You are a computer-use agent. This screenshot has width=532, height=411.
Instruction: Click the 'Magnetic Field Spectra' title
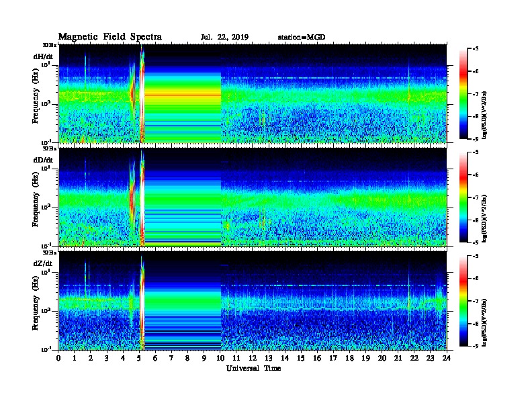(x=110, y=37)
